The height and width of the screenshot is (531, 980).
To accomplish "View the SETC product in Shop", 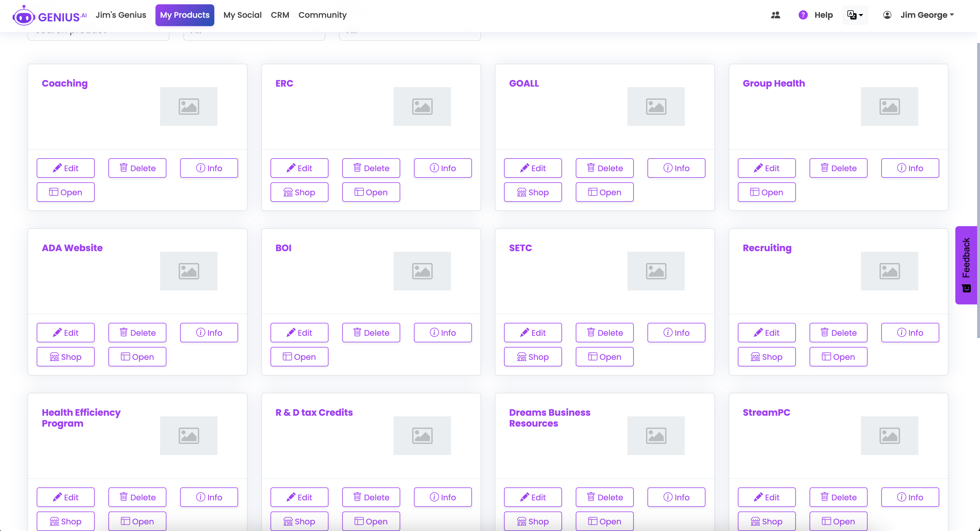I will (x=533, y=357).
